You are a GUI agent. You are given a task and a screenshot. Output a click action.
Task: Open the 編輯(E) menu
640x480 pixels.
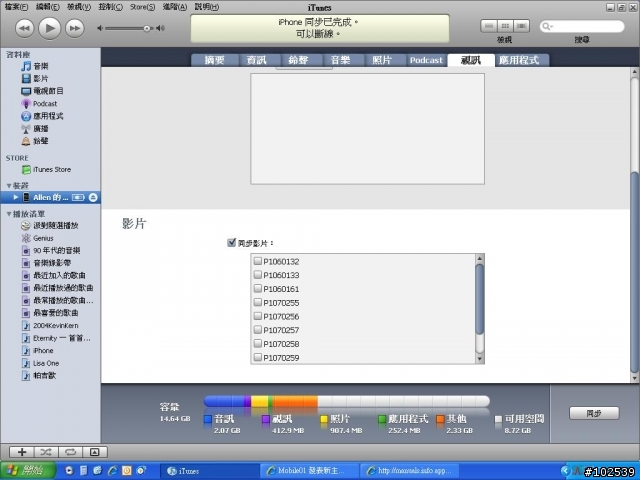coord(47,7)
